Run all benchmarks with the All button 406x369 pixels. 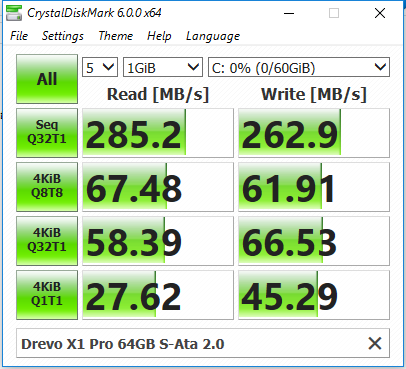[47, 79]
